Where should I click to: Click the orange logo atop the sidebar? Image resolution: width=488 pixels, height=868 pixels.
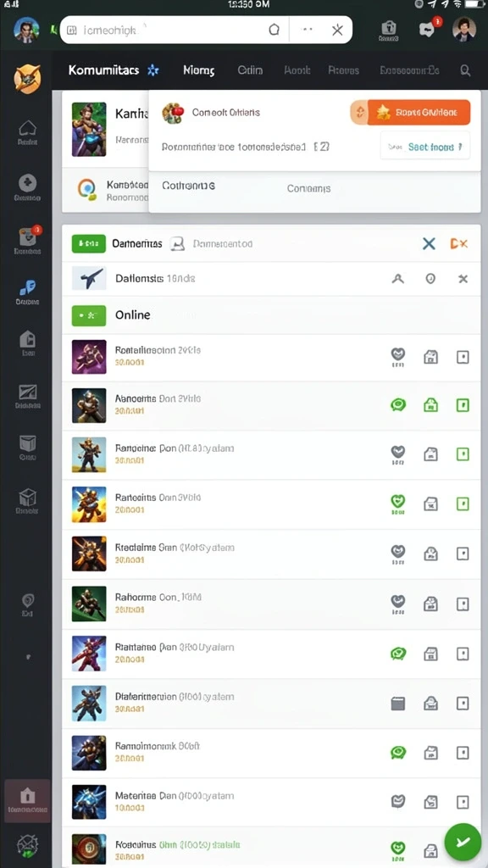(27, 78)
